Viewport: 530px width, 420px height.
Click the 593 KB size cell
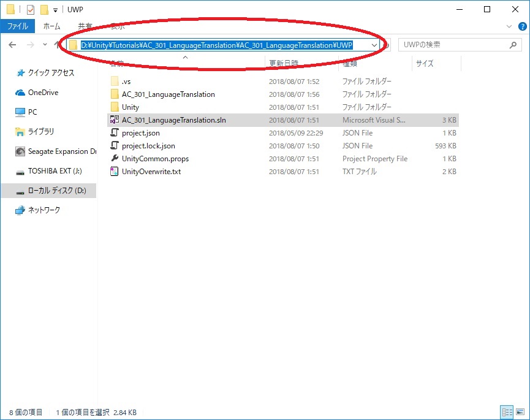click(445, 146)
